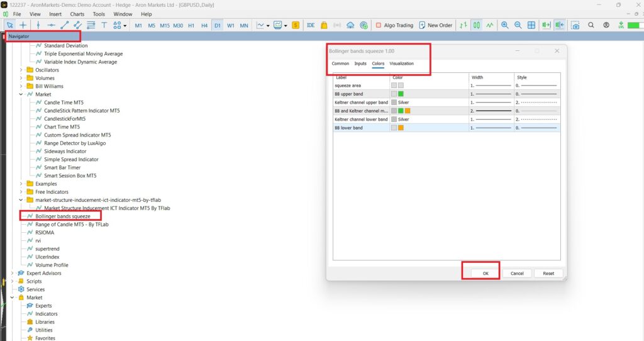Select the Range Detector by LuxAlgo indicator
Viewport: 644px width, 341px height.
click(75, 143)
